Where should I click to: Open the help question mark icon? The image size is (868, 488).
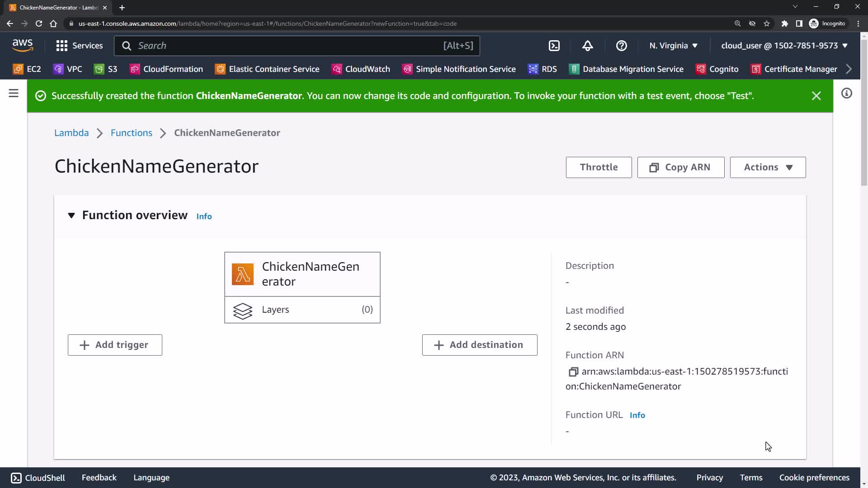coord(621,46)
